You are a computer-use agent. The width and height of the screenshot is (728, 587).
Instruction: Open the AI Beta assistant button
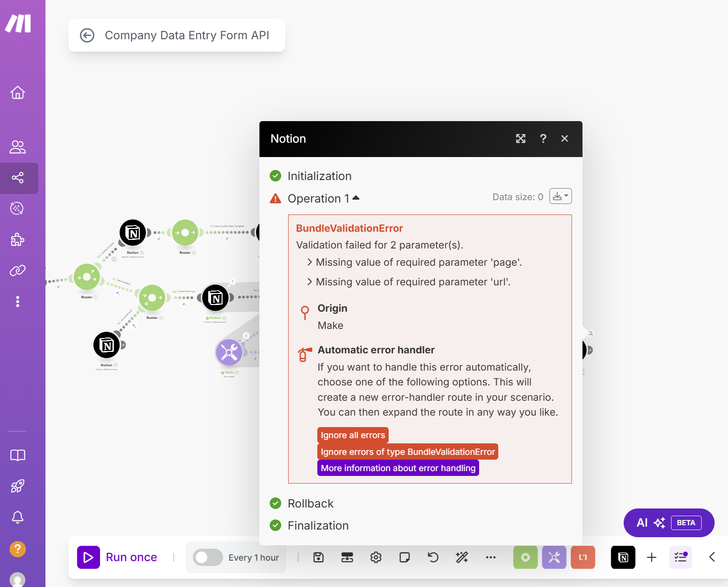click(x=669, y=523)
